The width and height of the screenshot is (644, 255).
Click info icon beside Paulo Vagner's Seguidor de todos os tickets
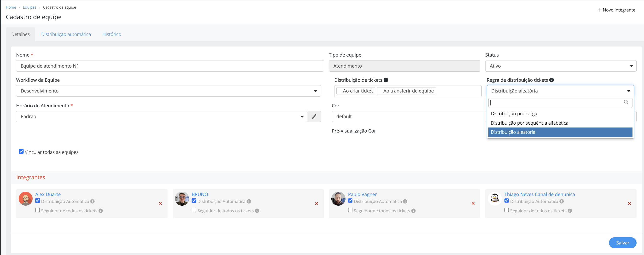click(414, 211)
